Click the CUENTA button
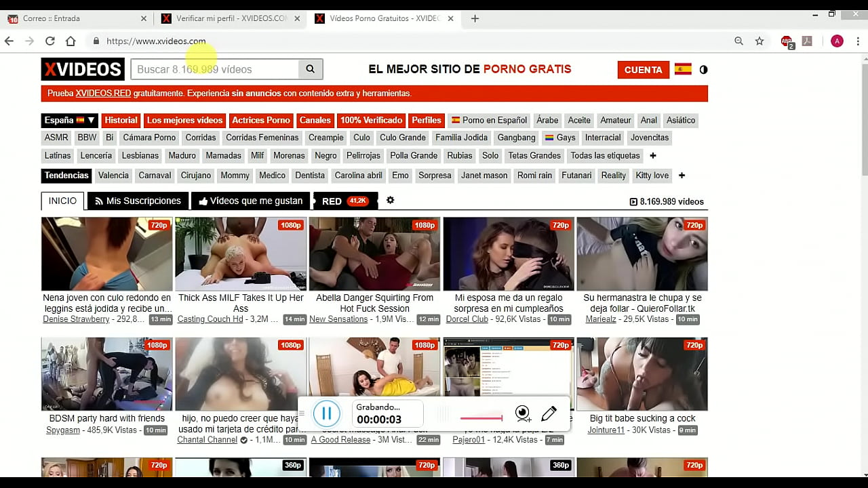 tap(642, 69)
